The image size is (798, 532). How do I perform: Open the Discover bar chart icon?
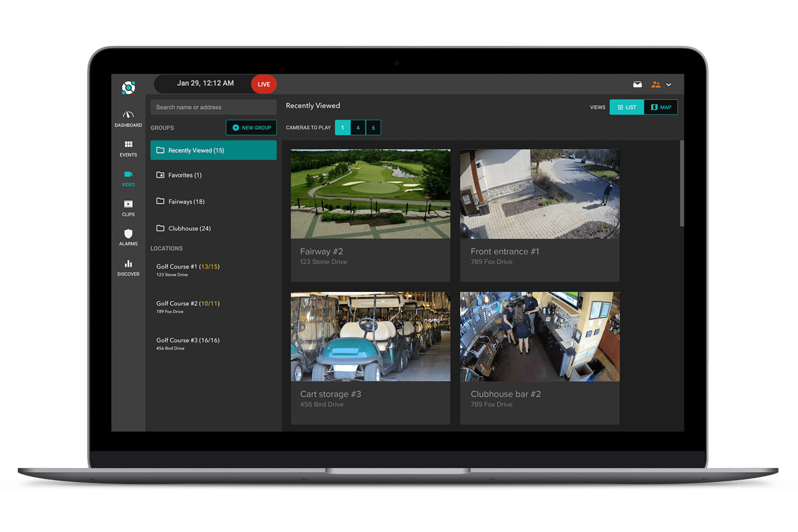[128, 264]
